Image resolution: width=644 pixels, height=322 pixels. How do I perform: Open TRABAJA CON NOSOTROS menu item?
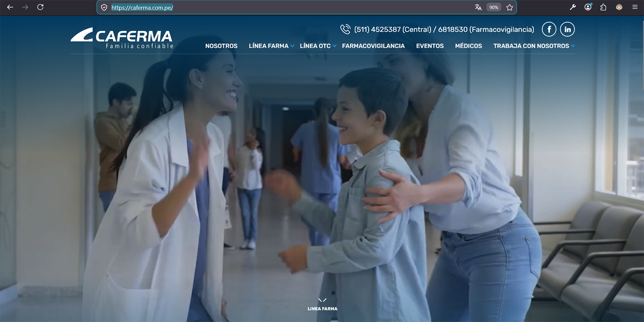(531, 46)
